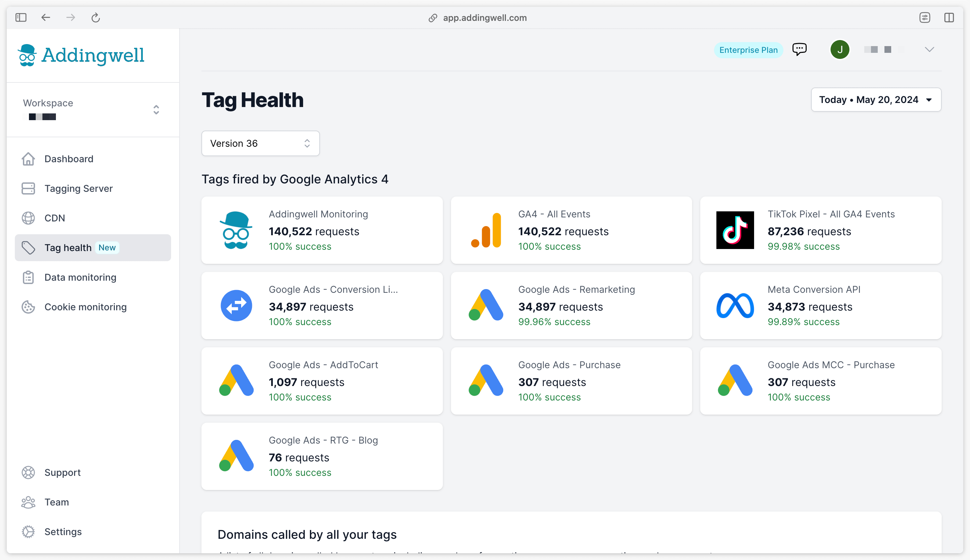This screenshot has height=560, width=970.
Task: Click the New badge beside Tag health
Action: [x=107, y=248]
